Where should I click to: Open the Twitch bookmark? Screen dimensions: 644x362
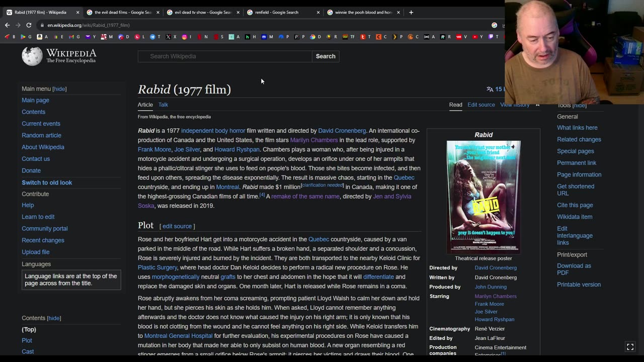coord(494,37)
